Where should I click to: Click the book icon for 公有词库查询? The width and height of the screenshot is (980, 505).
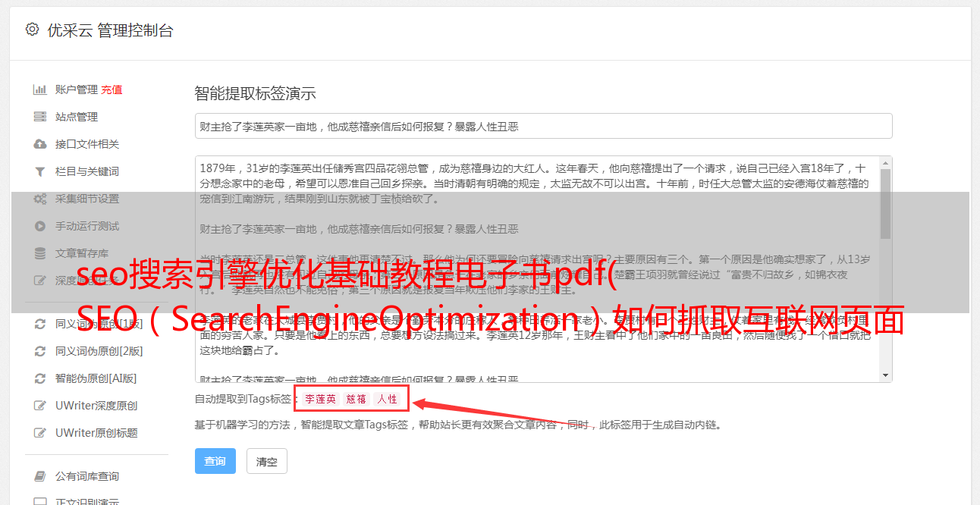[x=40, y=476]
